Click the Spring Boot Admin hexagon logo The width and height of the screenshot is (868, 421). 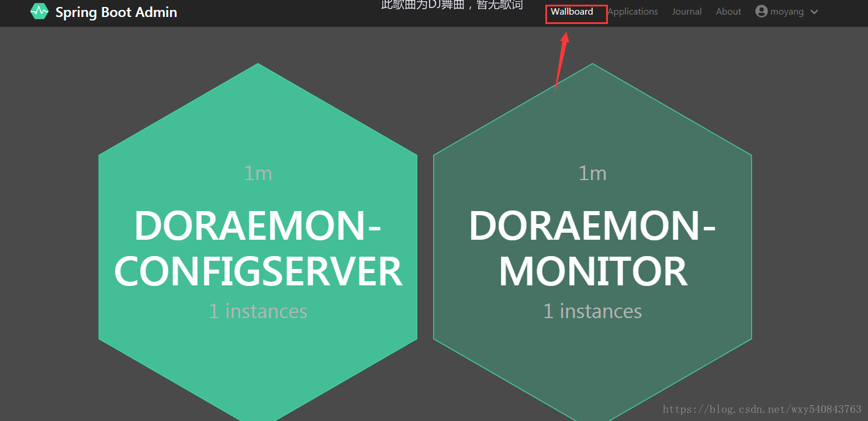pyautogui.click(x=39, y=11)
